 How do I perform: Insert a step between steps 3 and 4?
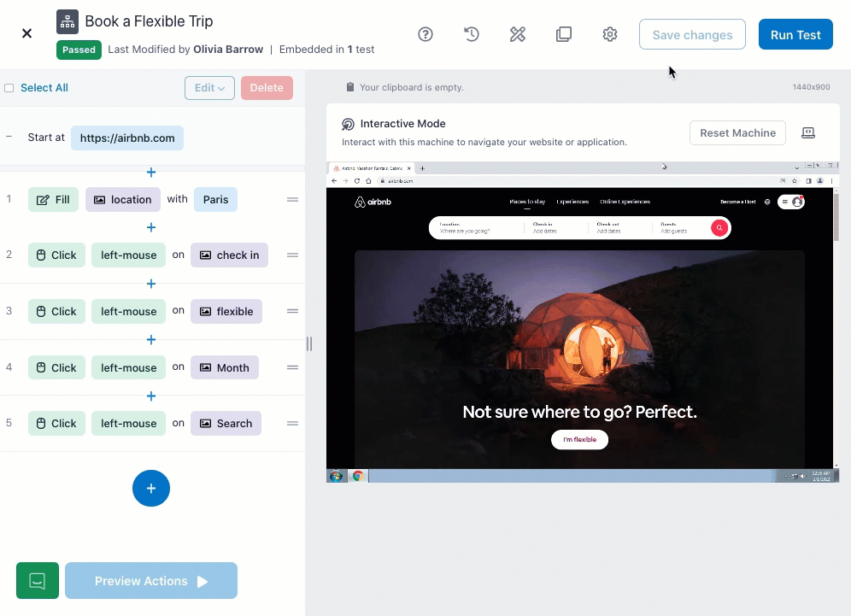(151, 340)
